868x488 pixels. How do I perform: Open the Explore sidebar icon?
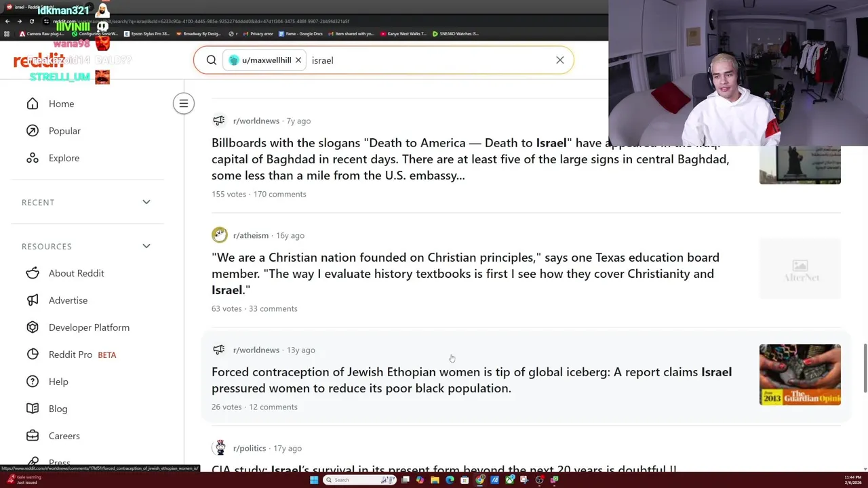tap(33, 158)
